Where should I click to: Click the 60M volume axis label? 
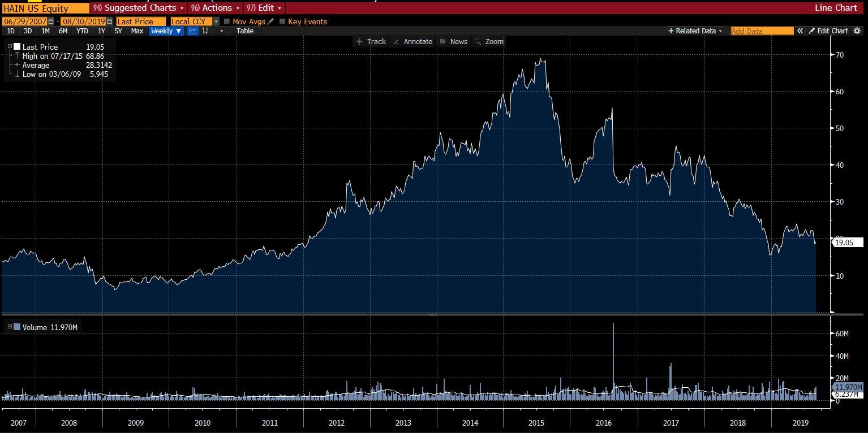pyautogui.click(x=842, y=334)
